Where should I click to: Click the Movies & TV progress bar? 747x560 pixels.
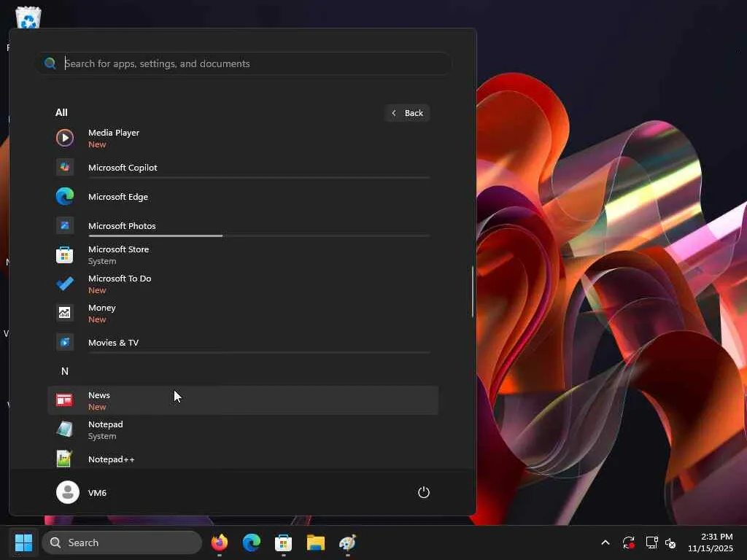coord(259,352)
